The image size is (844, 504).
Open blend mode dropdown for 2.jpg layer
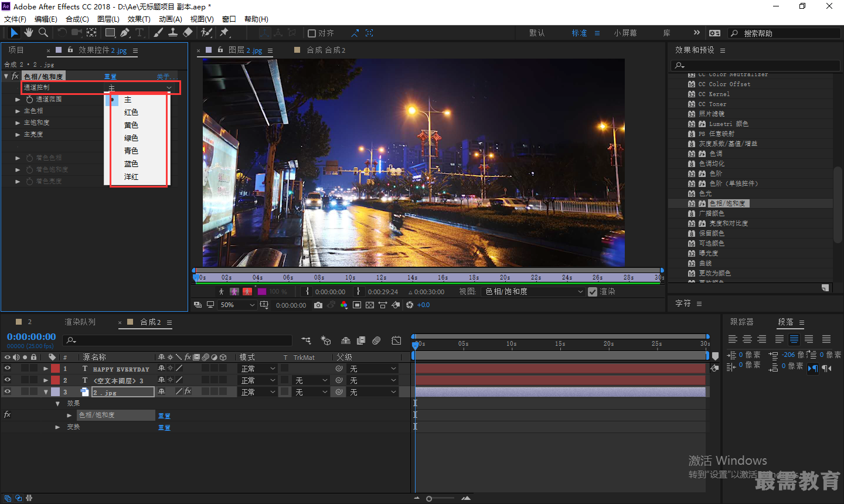pyautogui.click(x=258, y=392)
